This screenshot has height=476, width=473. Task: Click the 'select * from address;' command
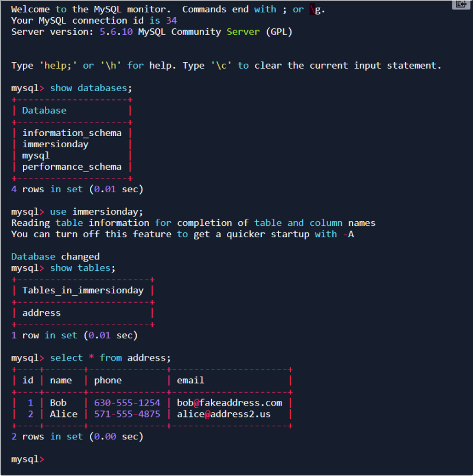pyautogui.click(x=111, y=358)
